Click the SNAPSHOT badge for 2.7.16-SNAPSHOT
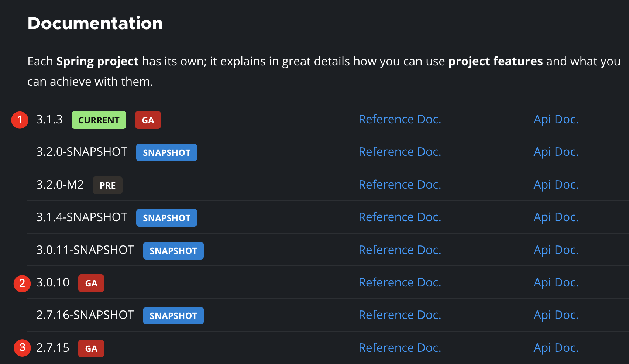This screenshot has width=629, height=364. 173,316
